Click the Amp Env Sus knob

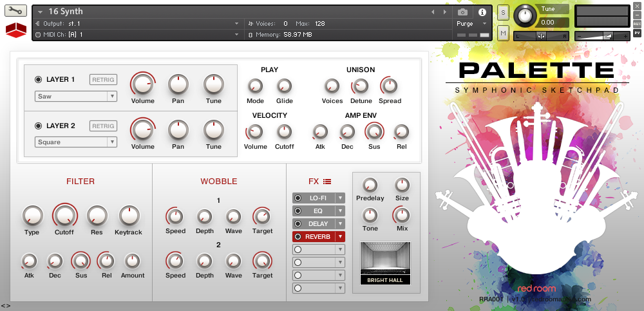click(x=374, y=131)
